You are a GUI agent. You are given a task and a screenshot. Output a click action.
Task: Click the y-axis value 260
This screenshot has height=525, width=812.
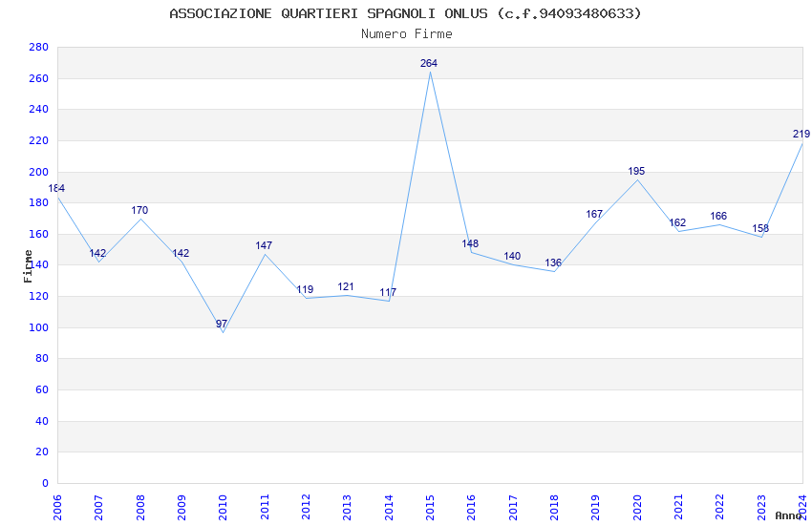(x=39, y=78)
